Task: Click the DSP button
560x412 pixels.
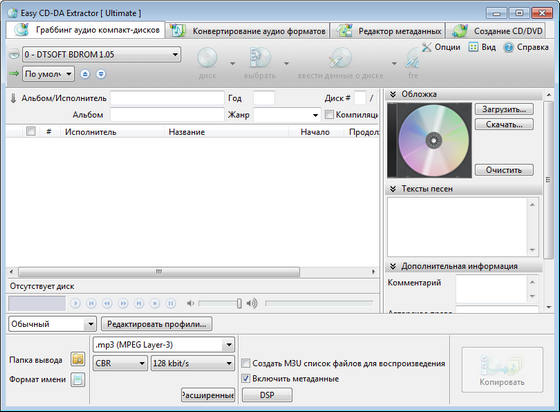Action: (267, 395)
